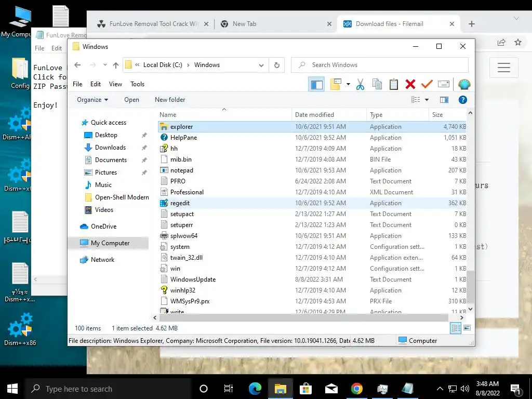Open the folder options dropdown arrow
The height and width of the screenshot is (399, 532).
pyautogui.click(x=348, y=84)
